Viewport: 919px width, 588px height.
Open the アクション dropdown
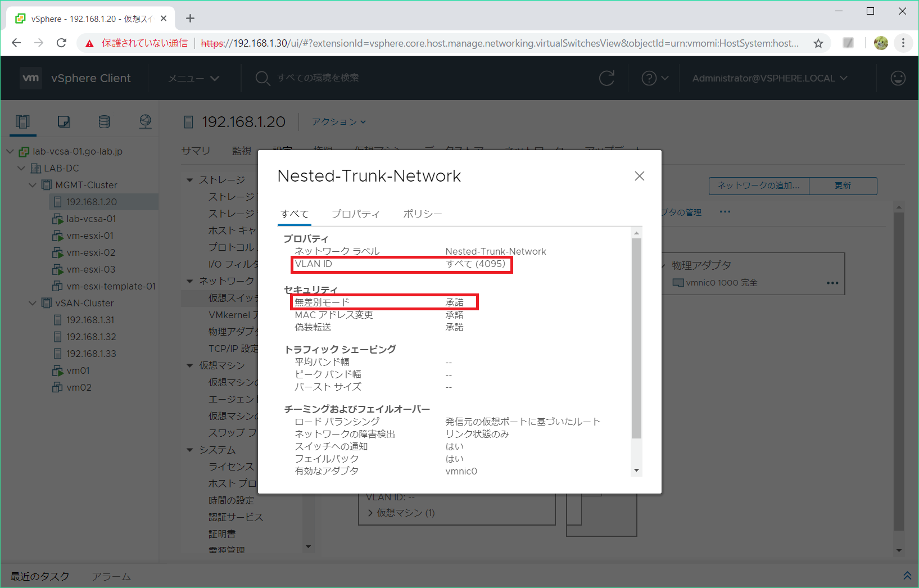point(339,121)
